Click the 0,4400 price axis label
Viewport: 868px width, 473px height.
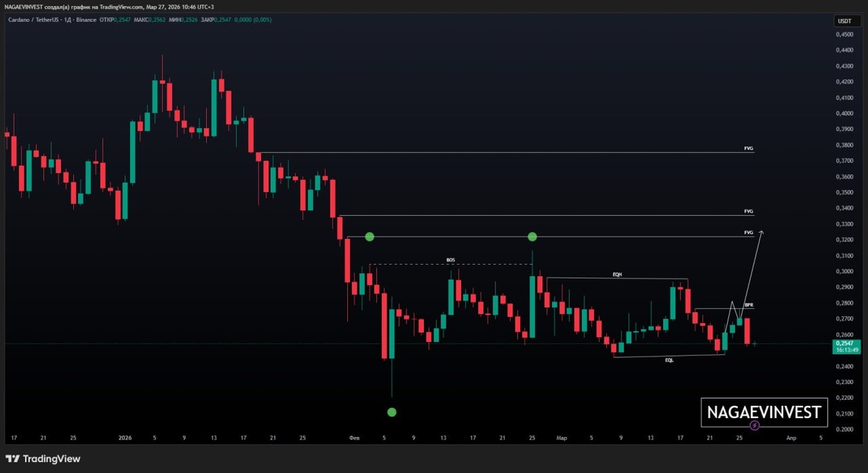click(x=844, y=50)
